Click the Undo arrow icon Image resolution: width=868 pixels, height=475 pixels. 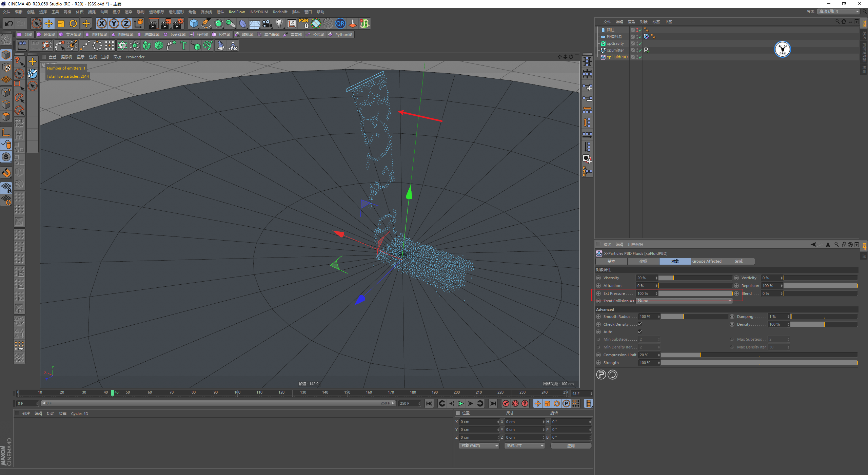click(x=9, y=23)
